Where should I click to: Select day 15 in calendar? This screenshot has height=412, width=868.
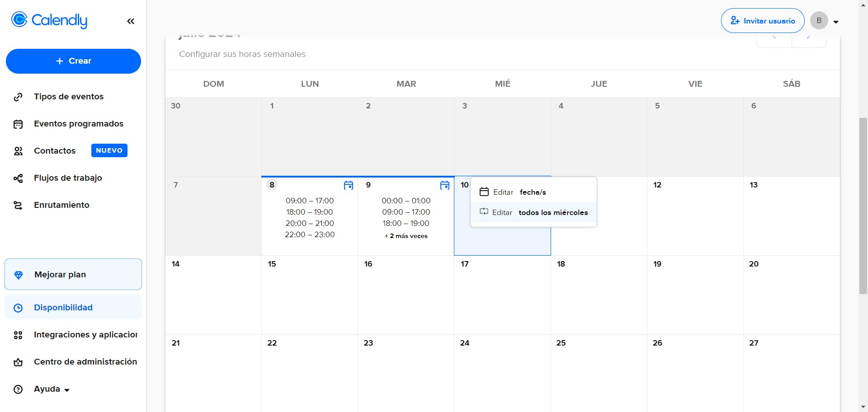point(310,295)
